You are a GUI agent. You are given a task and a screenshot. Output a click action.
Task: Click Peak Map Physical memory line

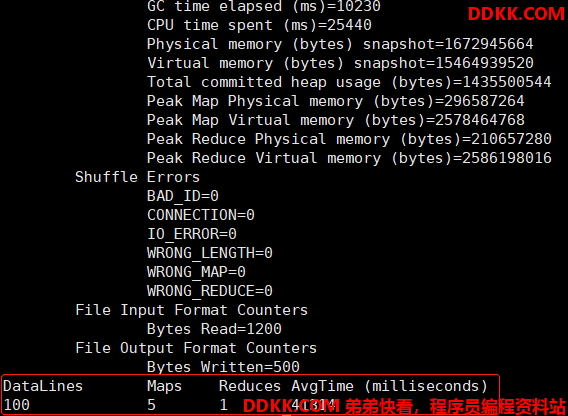[335, 101]
